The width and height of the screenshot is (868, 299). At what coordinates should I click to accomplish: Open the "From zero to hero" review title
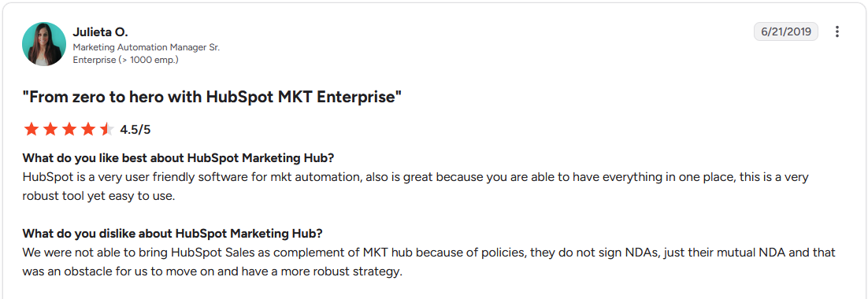[x=211, y=98]
